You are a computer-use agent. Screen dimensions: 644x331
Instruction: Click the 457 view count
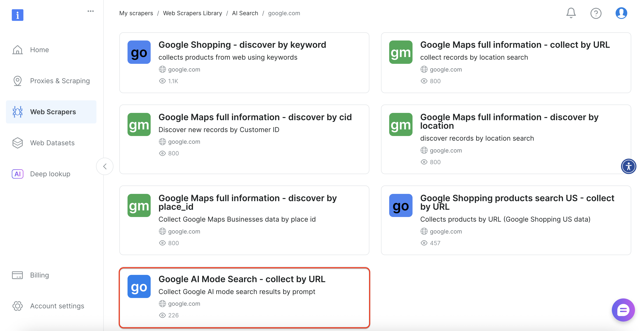point(435,243)
